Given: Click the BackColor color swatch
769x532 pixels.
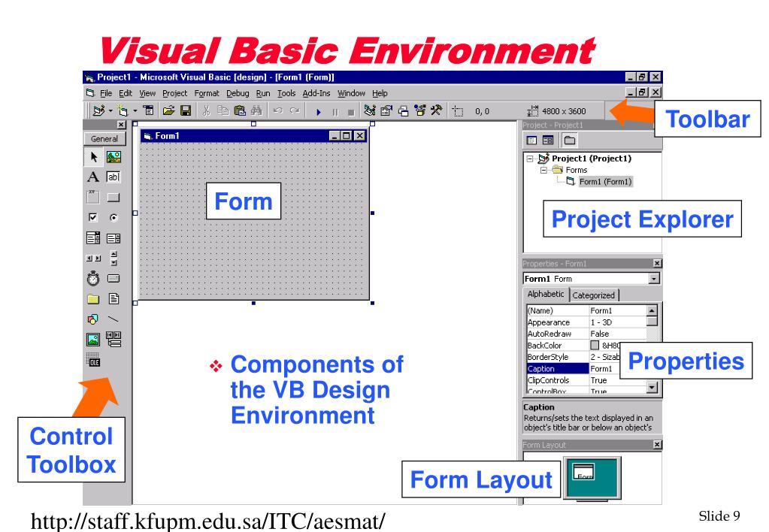Looking at the screenshot, I should [x=595, y=345].
